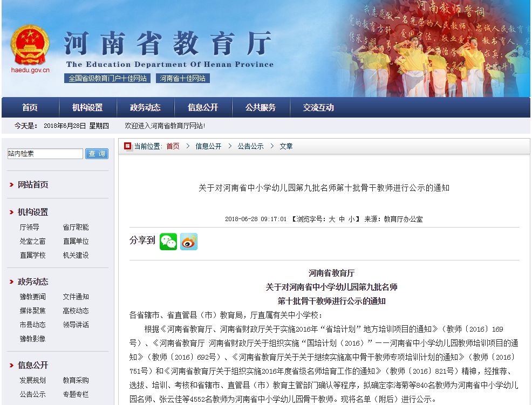
Task: Open the 公共服务 navigation menu
Action: [261, 107]
